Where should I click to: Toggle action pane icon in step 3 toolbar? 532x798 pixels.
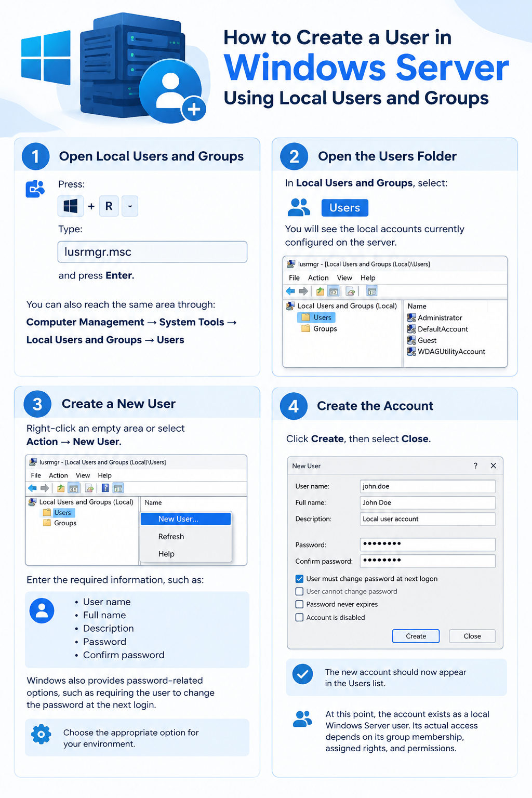(x=118, y=488)
